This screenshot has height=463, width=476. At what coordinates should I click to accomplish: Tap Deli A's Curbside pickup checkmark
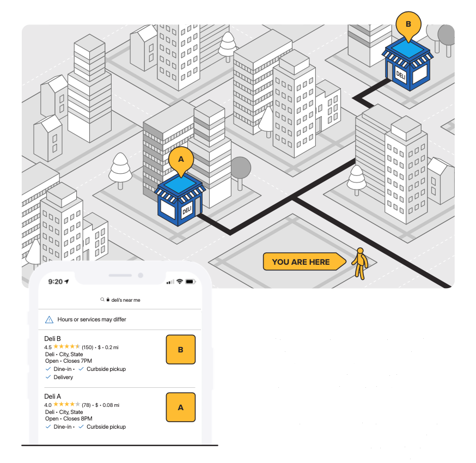click(x=81, y=427)
